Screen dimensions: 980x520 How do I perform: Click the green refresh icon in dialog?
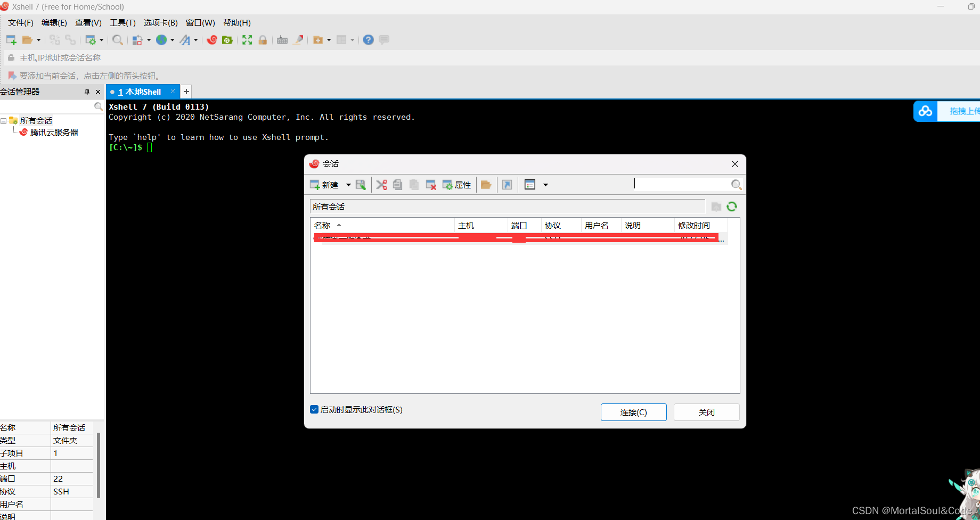(x=732, y=207)
